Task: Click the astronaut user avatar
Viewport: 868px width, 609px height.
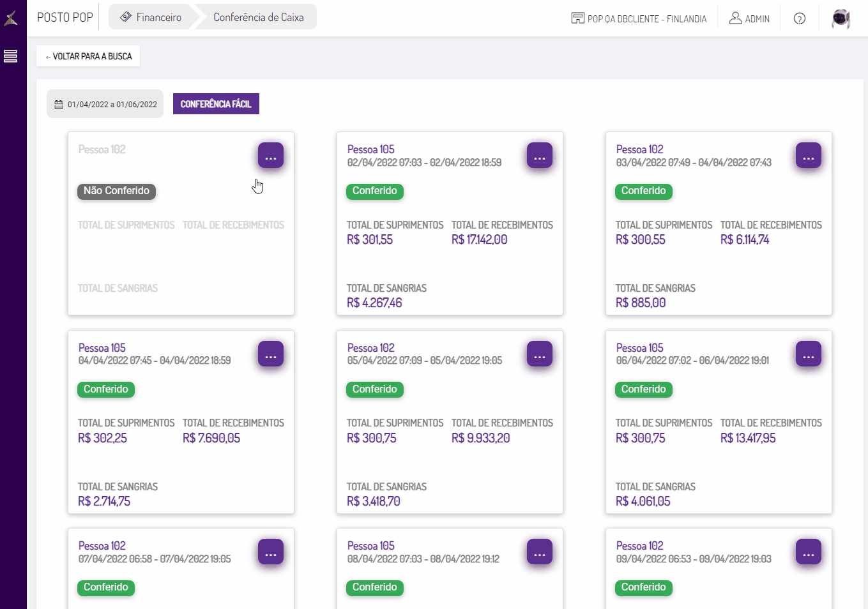Action: (x=841, y=19)
